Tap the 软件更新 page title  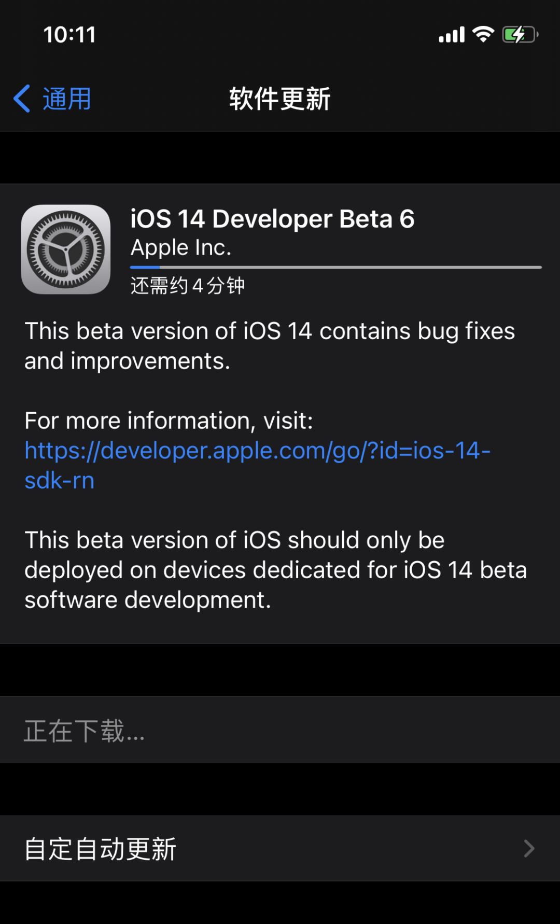click(x=280, y=99)
